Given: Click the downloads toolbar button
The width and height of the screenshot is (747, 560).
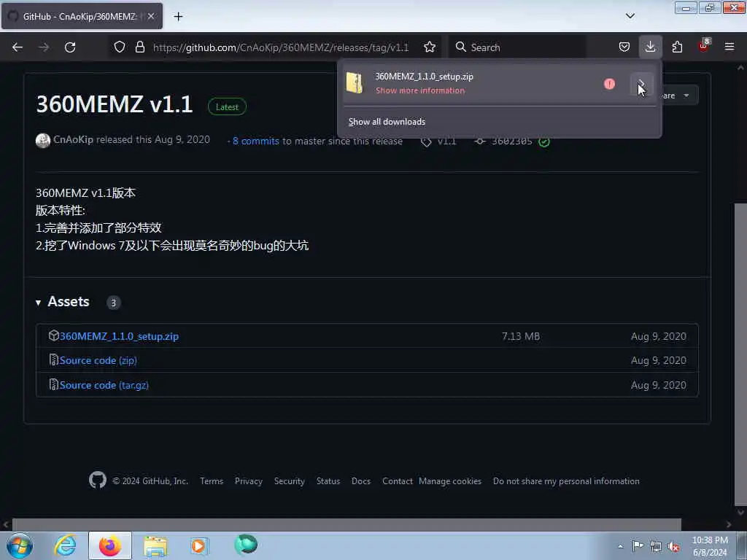Looking at the screenshot, I should [650, 47].
